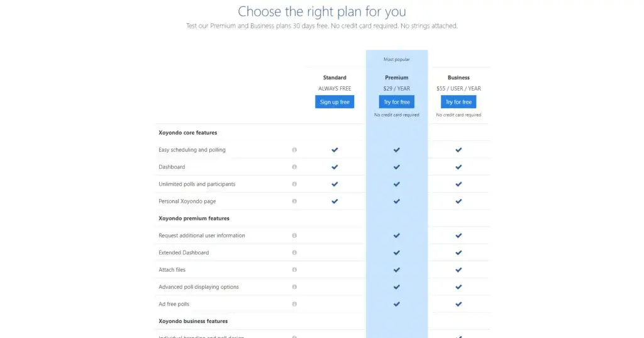Click Premium checkmark in Attach files row

[397, 270]
